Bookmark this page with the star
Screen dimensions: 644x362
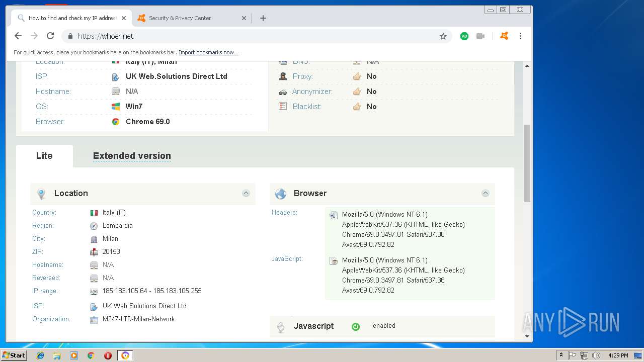click(443, 36)
